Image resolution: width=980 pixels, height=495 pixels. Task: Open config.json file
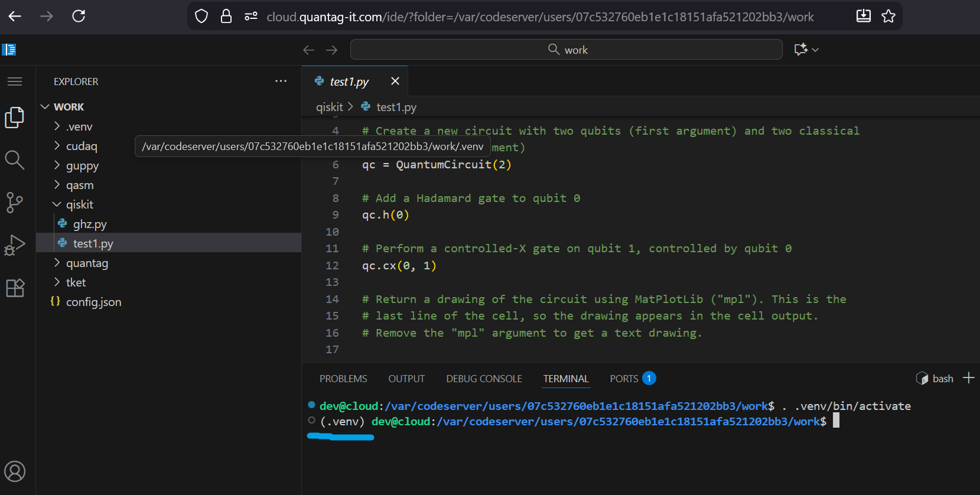click(x=93, y=302)
